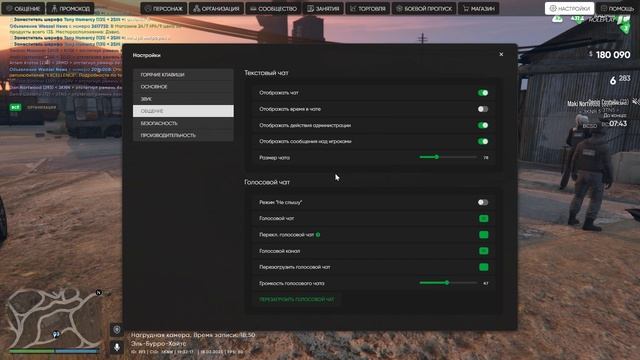Open the Торговля menu
Image resolution: width=640 pixels, height=360 pixels.
tap(368, 8)
